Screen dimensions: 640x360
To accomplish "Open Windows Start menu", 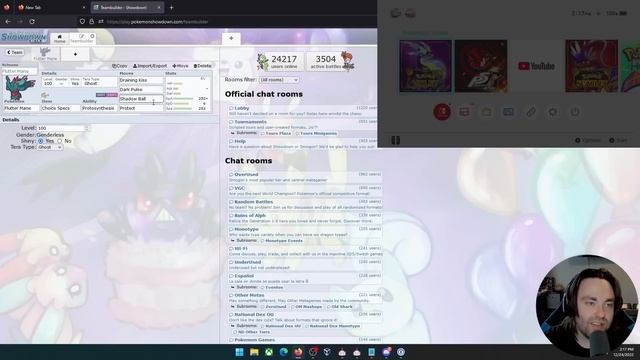I will (240, 352).
